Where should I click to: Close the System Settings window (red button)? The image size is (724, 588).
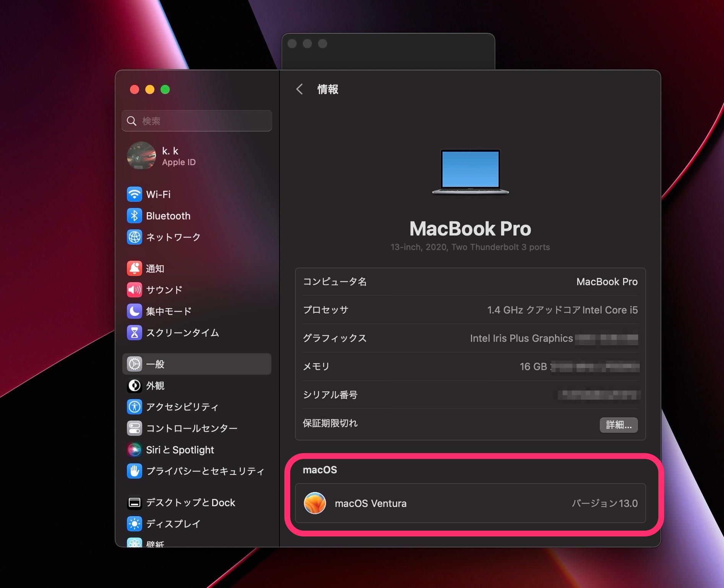point(135,89)
